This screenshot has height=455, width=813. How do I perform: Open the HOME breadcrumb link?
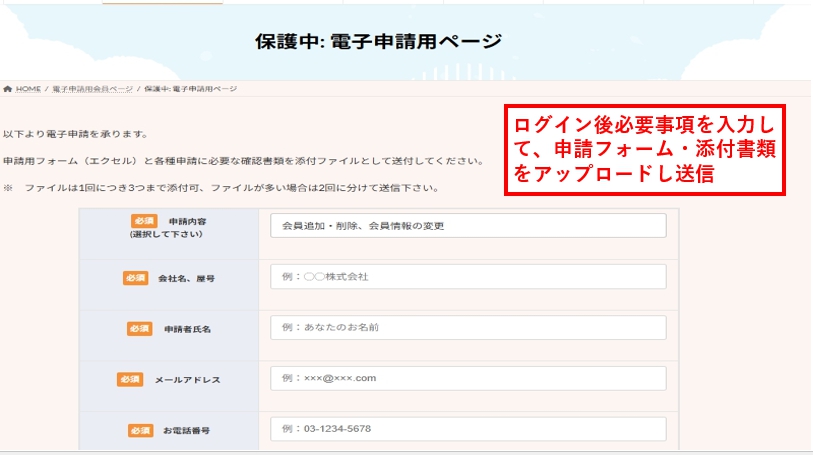(28, 89)
